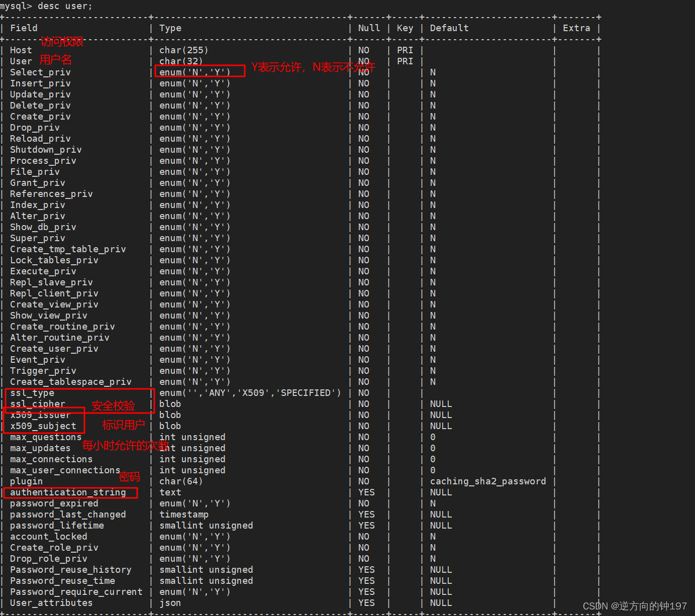Click the 每小时允许的次数 annotation
Screen dimensions: 695x616
pos(125,445)
